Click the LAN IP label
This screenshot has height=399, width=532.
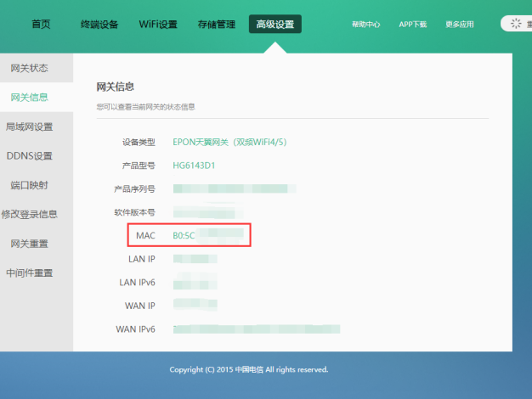(x=141, y=259)
